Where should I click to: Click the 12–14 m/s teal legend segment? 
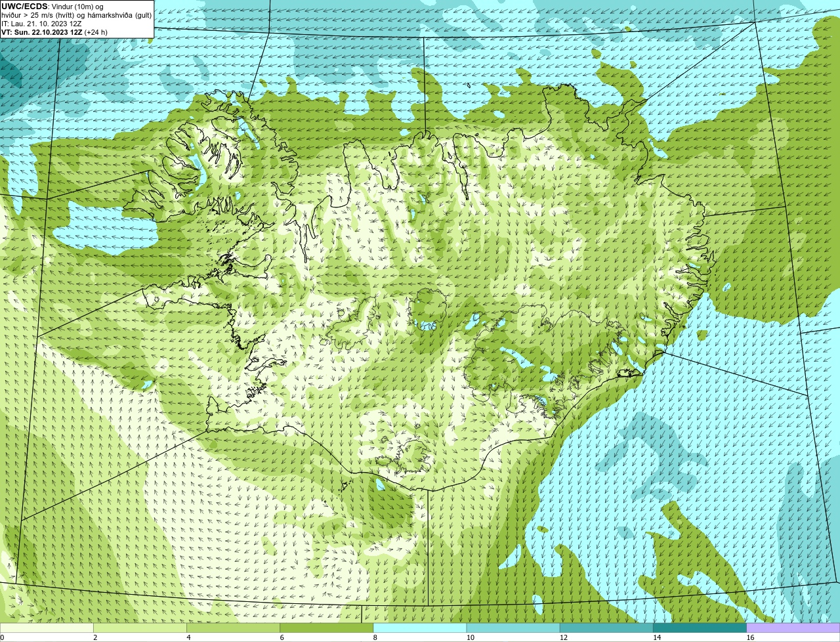click(x=606, y=628)
